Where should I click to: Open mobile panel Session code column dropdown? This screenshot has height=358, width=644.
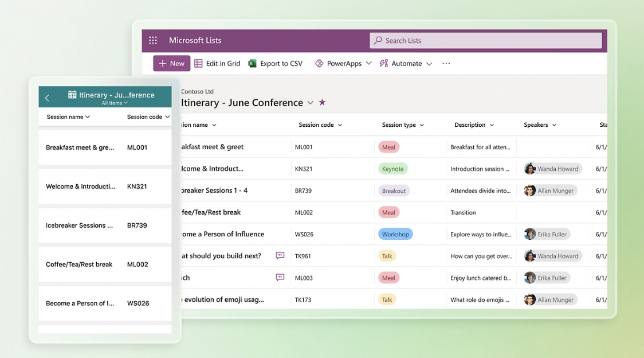(x=167, y=117)
